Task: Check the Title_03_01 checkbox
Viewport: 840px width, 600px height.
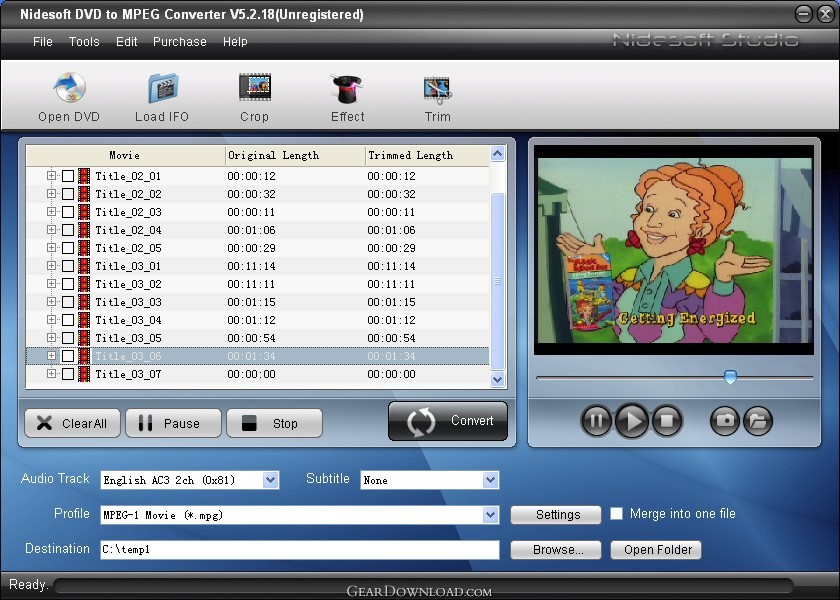Action: 68,266
